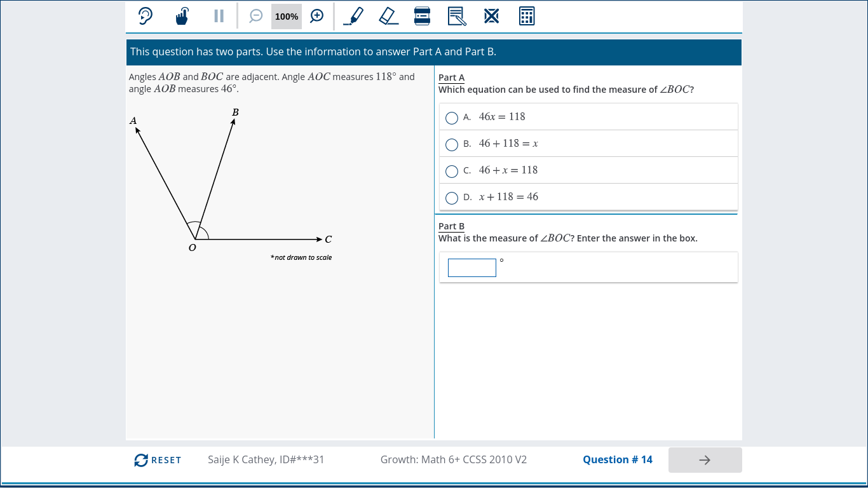This screenshot has width=868, height=488.
Task: Click point label C on the diagram
Action: [x=329, y=240]
